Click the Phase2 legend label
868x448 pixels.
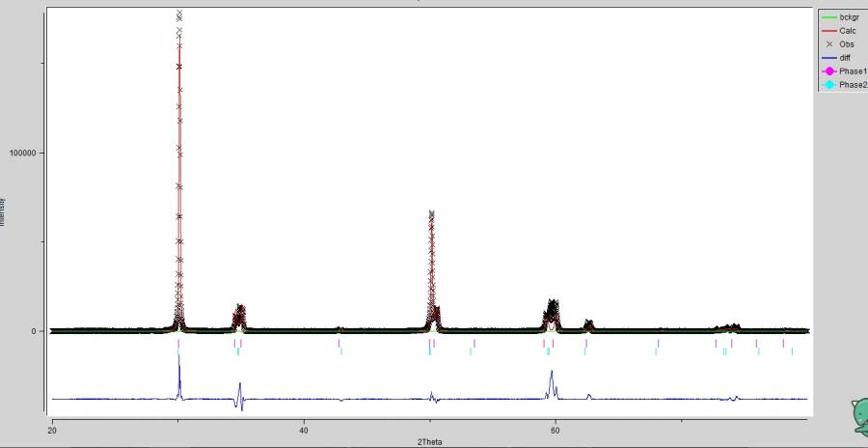[x=853, y=85]
